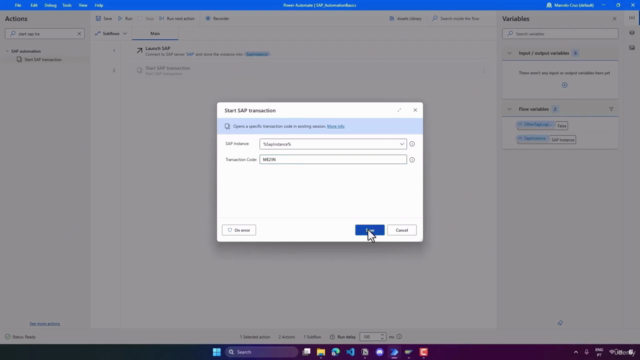Open the On error settings

pyautogui.click(x=239, y=230)
